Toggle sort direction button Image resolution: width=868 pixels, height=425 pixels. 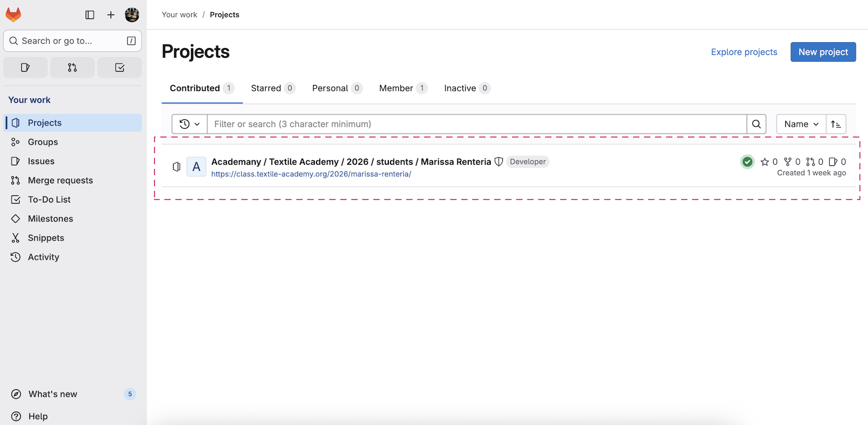point(836,124)
